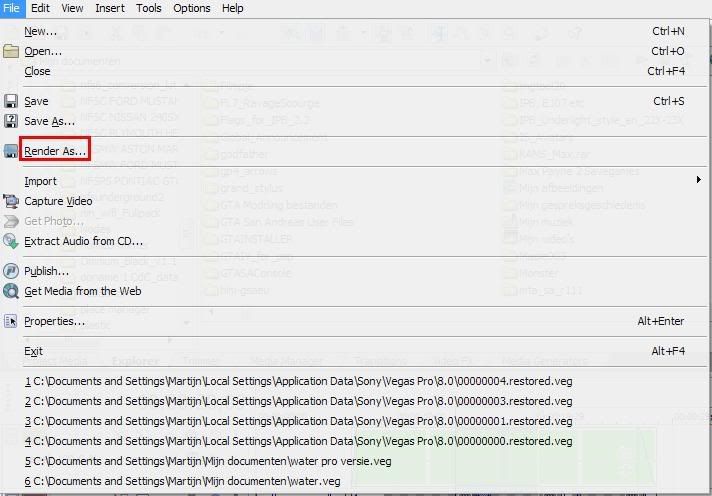Screen dimensions: 712x496
Task: Click the Save floppy disk icon
Action: 11,101
